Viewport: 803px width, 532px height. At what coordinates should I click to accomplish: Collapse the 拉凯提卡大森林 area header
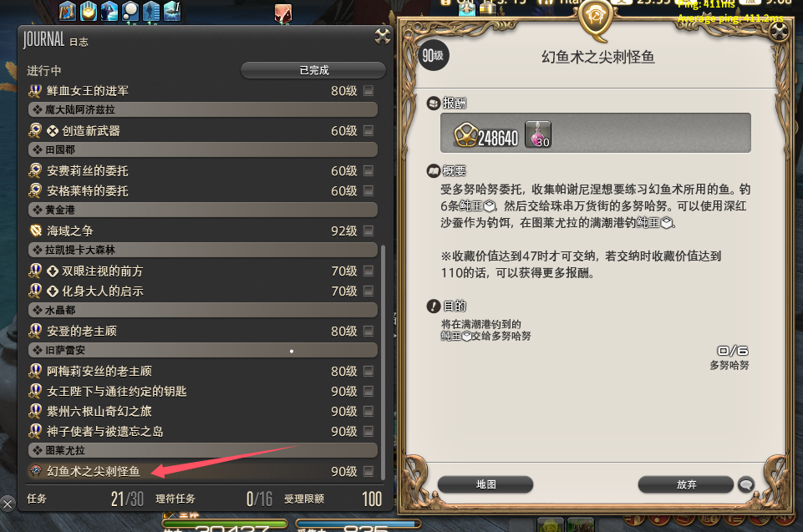coord(203,250)
